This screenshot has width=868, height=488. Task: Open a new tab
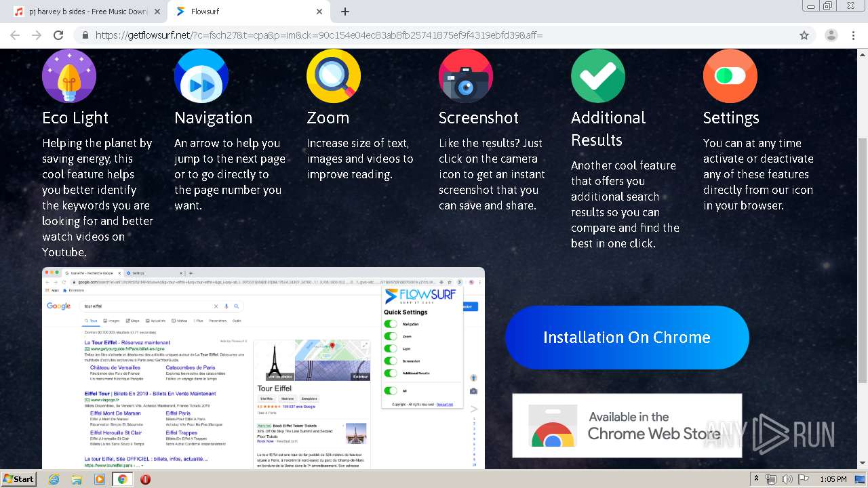pyautogui.click(x=345, y=12)
